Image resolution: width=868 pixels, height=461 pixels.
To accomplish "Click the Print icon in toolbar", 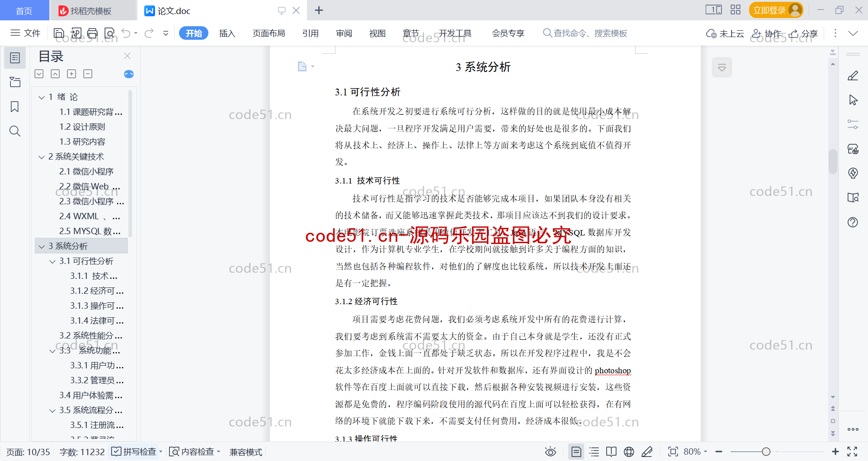I will pos(93,33).
